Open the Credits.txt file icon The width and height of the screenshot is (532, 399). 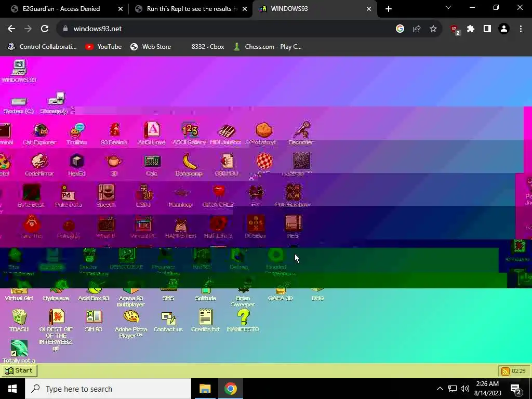point(206,321)
